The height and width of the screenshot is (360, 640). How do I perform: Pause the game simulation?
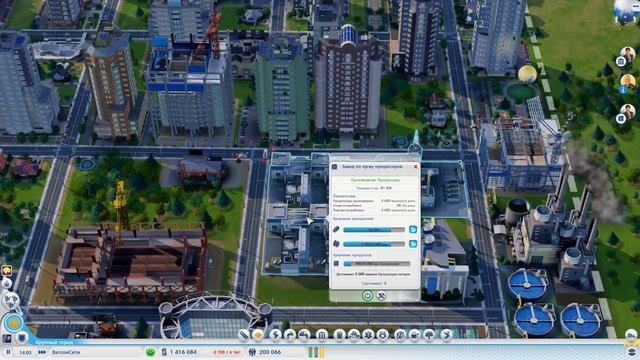click(x=8, y=352)
